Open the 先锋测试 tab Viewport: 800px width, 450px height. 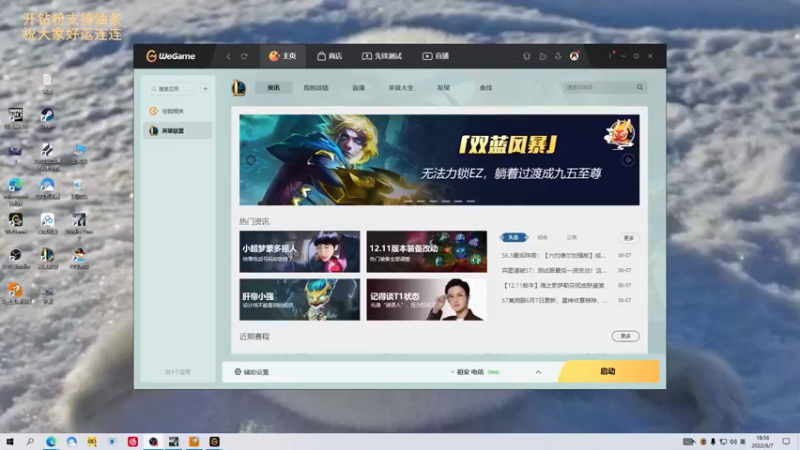coord(382,56)
